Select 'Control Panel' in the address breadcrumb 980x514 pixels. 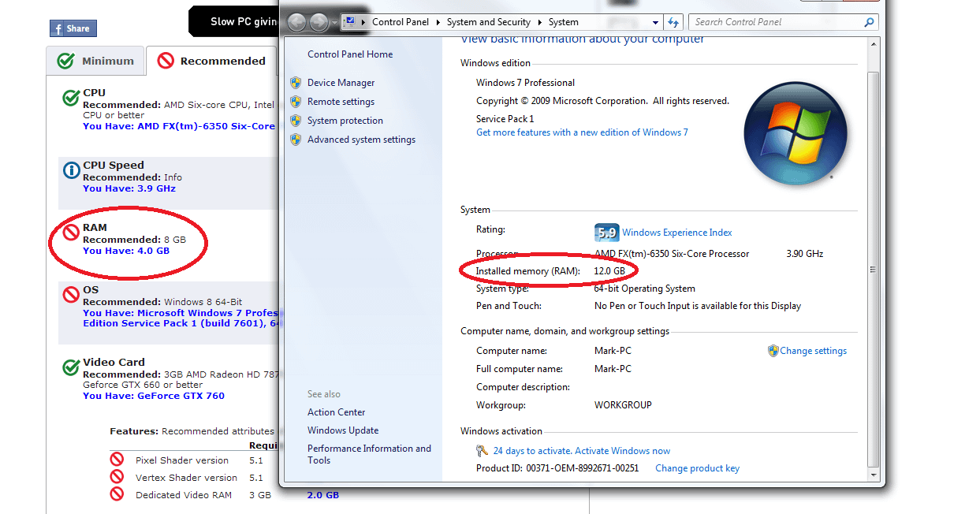point(401,22)
